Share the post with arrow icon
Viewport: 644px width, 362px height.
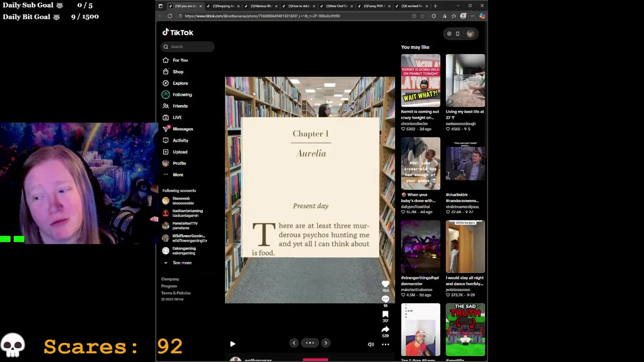click(385, 330)
